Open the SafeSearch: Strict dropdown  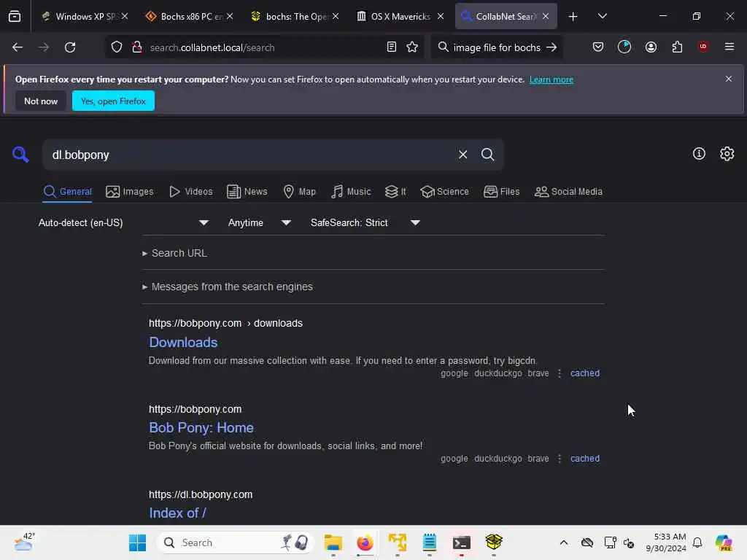point(365,222)
